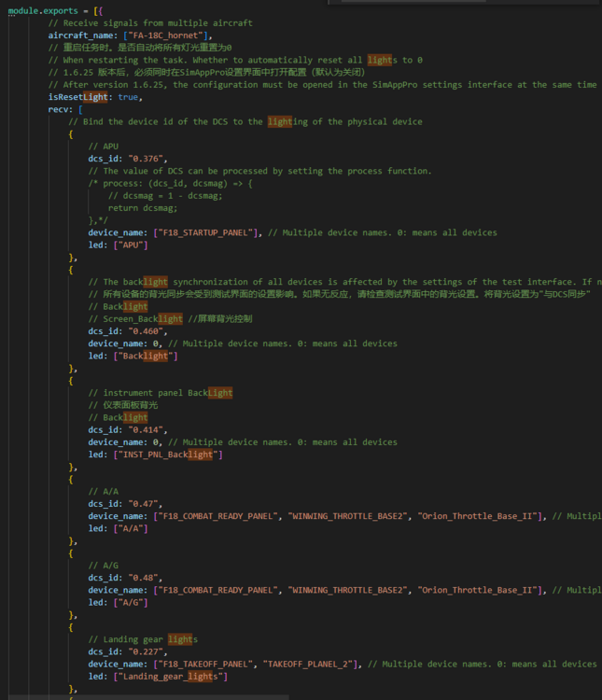
Task: Click the '// Landing gear lights' comment
Action: (x=143, y=639)
